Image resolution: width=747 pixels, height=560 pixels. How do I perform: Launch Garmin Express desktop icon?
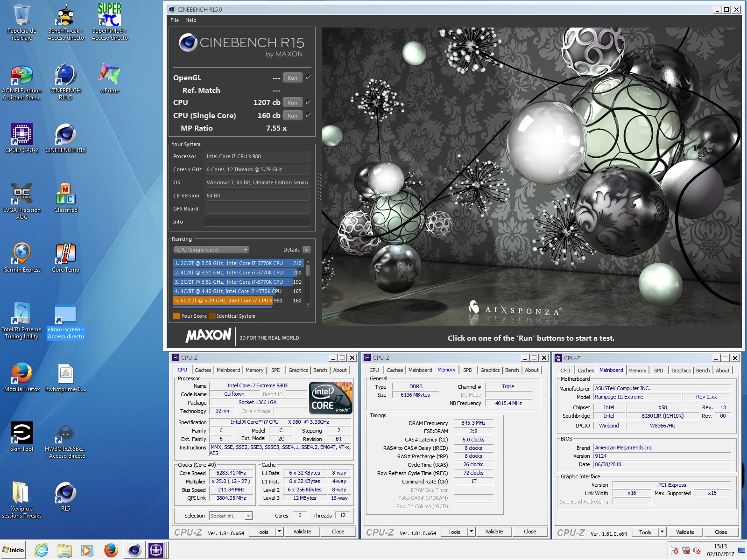point(21,258)
